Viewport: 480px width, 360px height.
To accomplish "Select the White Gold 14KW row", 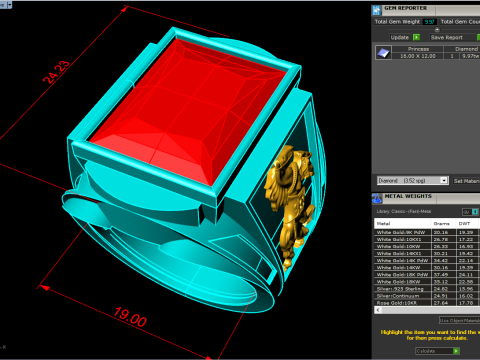I will point(427,267).
